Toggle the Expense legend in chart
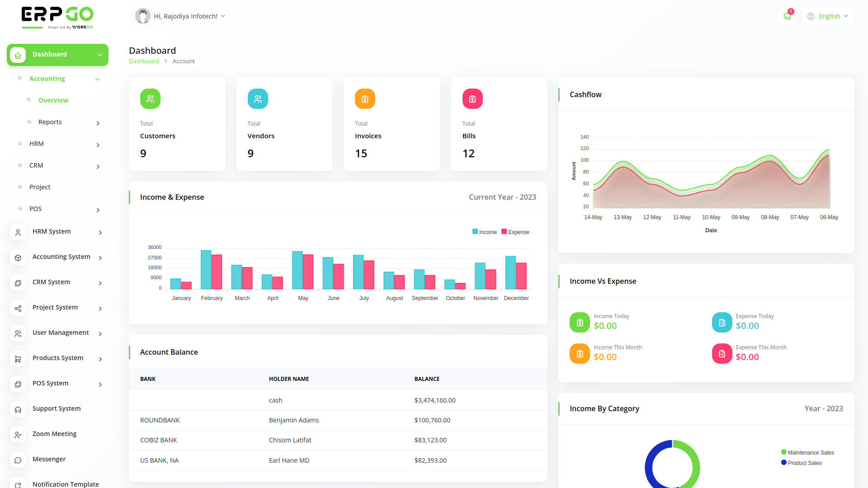 [x=515, y=232]
